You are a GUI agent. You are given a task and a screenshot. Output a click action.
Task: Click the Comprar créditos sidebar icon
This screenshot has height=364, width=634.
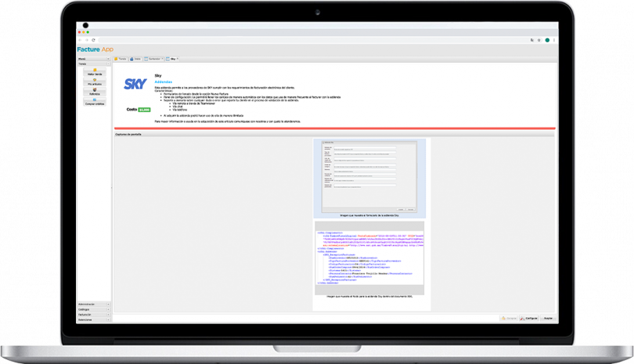tap(95, 100)
